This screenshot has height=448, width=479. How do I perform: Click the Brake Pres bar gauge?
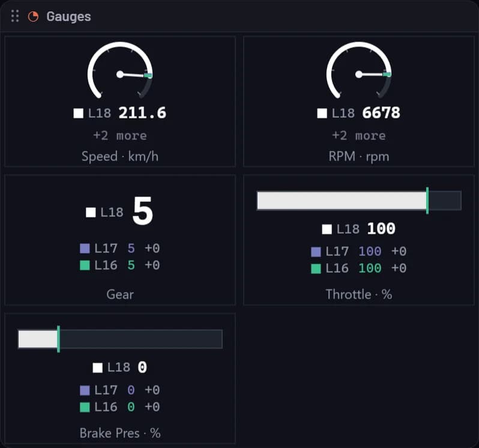[120, 339]
